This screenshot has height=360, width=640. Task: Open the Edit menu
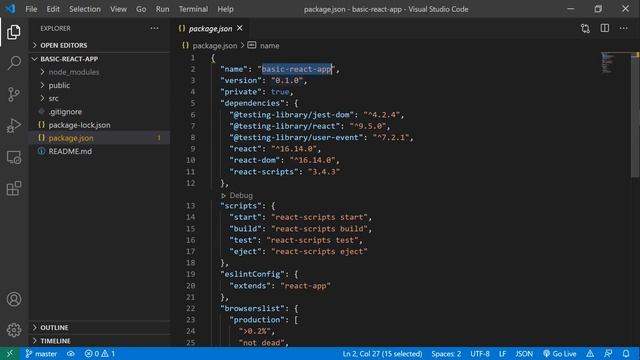pyautogui.click(x=53, y=9)
